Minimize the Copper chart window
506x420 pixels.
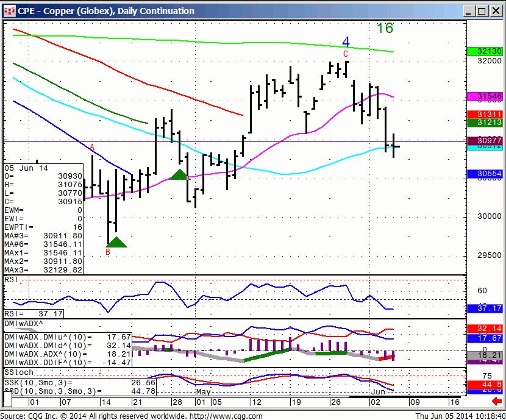[469, 11]
